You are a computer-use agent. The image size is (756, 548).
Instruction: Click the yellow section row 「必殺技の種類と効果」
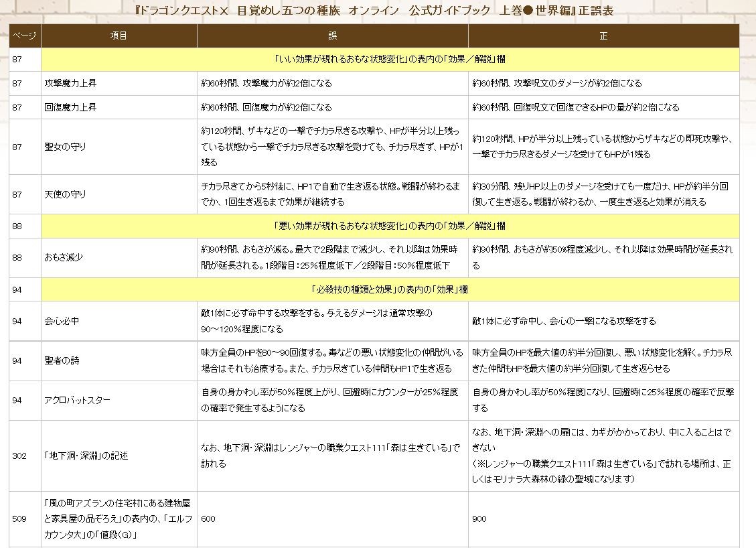(390, 289)
